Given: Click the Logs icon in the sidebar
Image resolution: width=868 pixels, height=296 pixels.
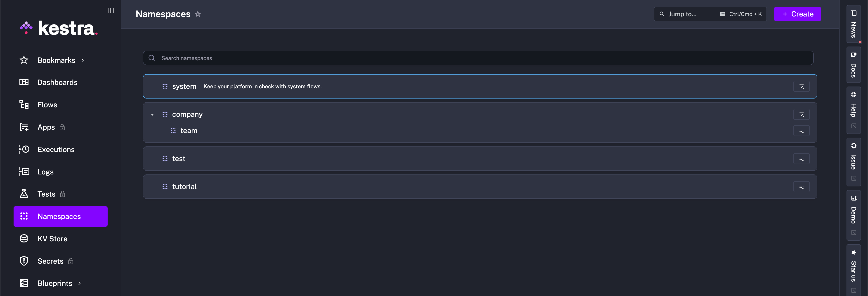Looking at the screenshot, I should pos(24,171).
